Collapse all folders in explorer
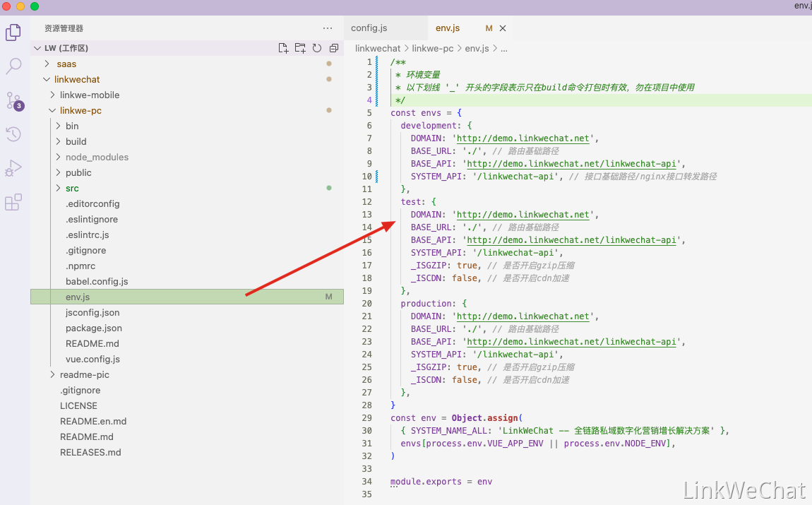The width and height of the screenshot is (812, 505). [334, 48]
